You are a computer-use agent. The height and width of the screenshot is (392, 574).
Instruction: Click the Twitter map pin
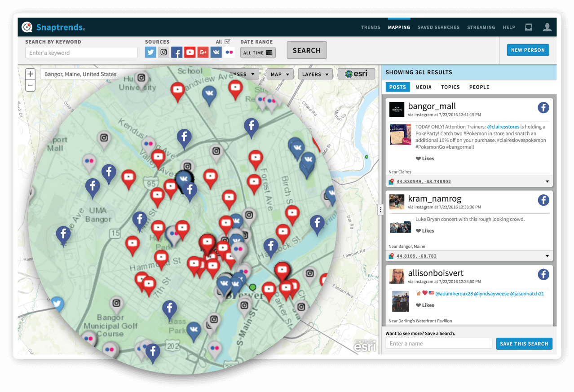click(x=57, y=304)
